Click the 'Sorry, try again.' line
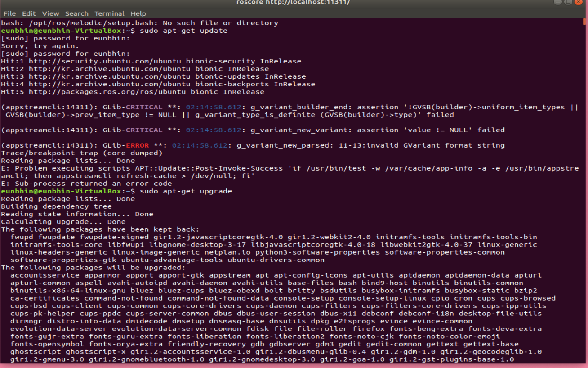This screenshot has height=368, width=588. (x=40, y=46)
